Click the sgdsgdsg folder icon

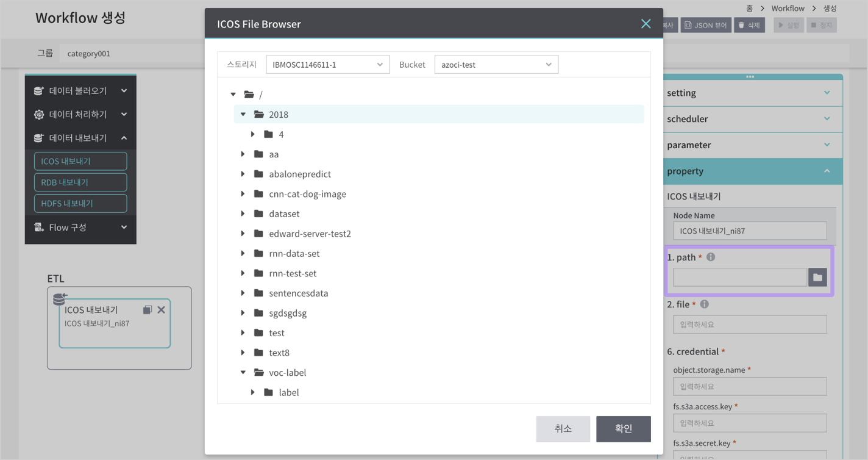coord(258,313)
